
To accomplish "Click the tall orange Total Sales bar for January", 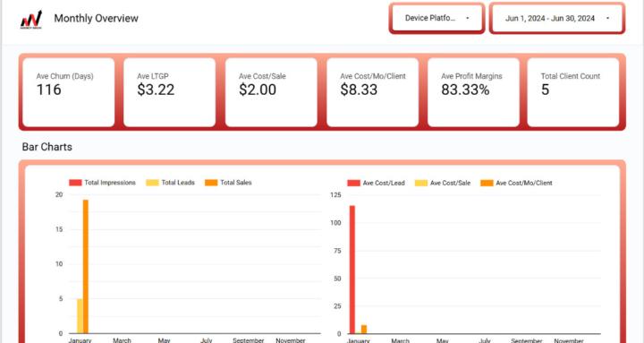I will coord(86,267).
